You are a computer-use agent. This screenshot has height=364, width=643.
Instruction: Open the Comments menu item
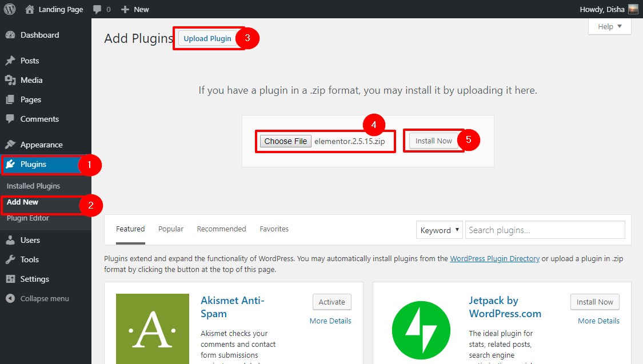(40, 119)
